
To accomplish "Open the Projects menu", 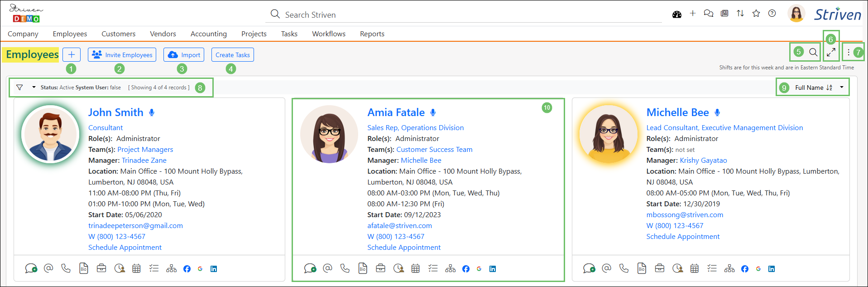I will pos(254,34).
